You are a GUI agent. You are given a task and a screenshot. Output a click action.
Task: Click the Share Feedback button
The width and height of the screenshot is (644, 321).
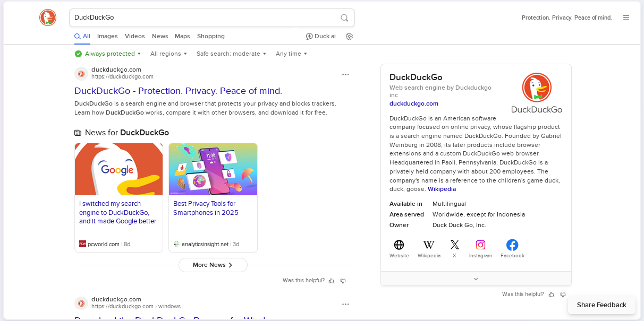click(x=601, y=305)
